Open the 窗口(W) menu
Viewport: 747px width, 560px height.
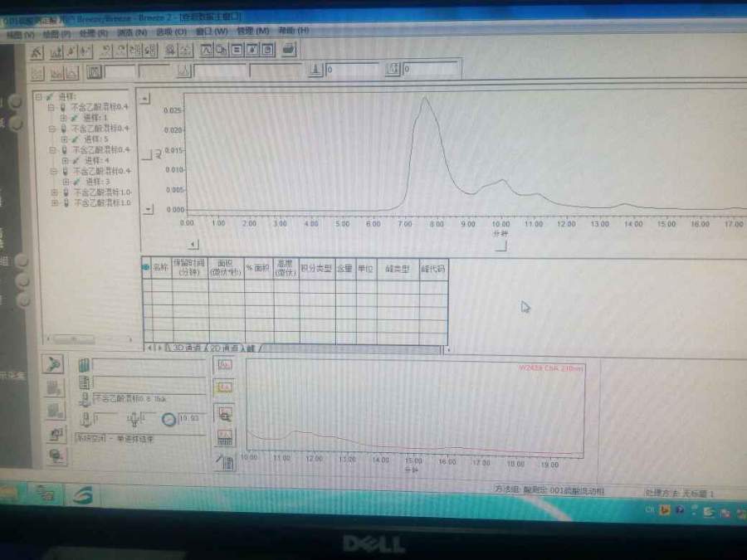pyautogui.click(x=212, y=31)
